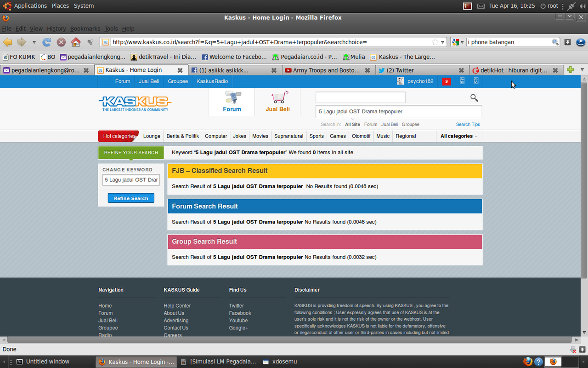
Task: Click the magnifier icon in Firefox search box
Action: coord(555,42)
